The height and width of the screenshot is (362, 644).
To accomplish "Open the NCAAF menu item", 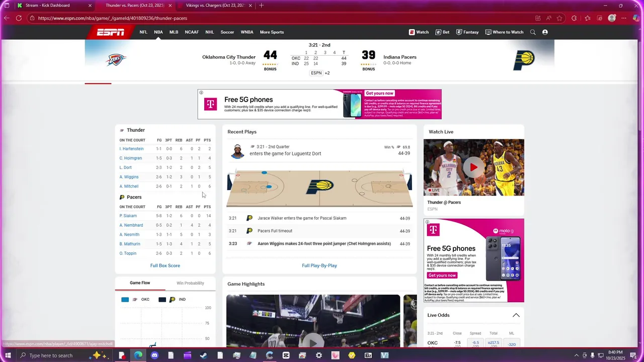I will (x=192, y=32).
